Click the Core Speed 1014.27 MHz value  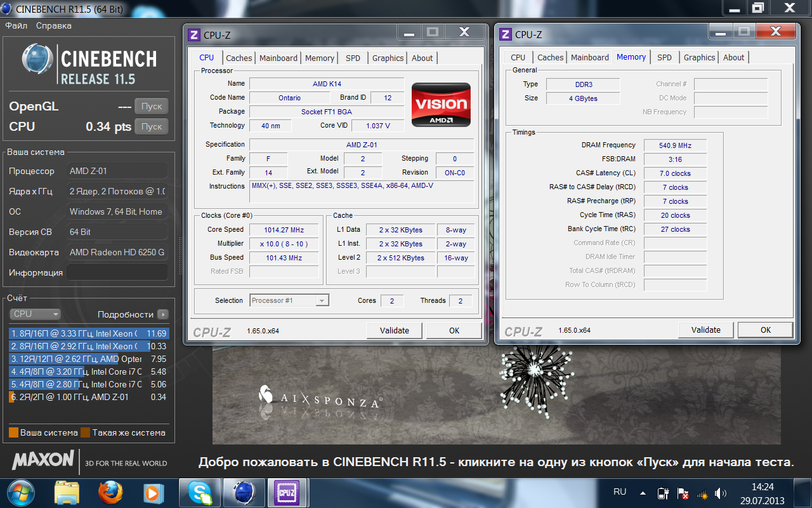(284, 230)
